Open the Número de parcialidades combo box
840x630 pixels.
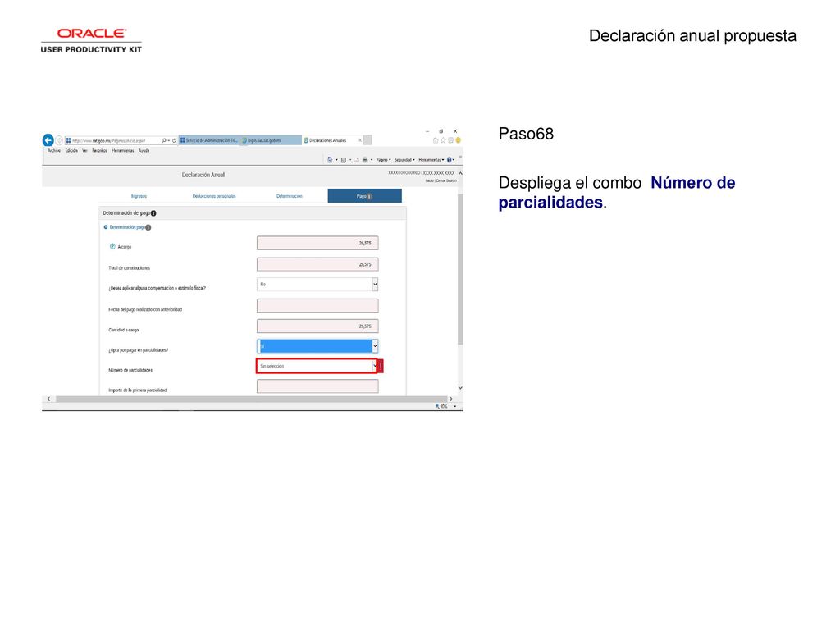point(317,366)
